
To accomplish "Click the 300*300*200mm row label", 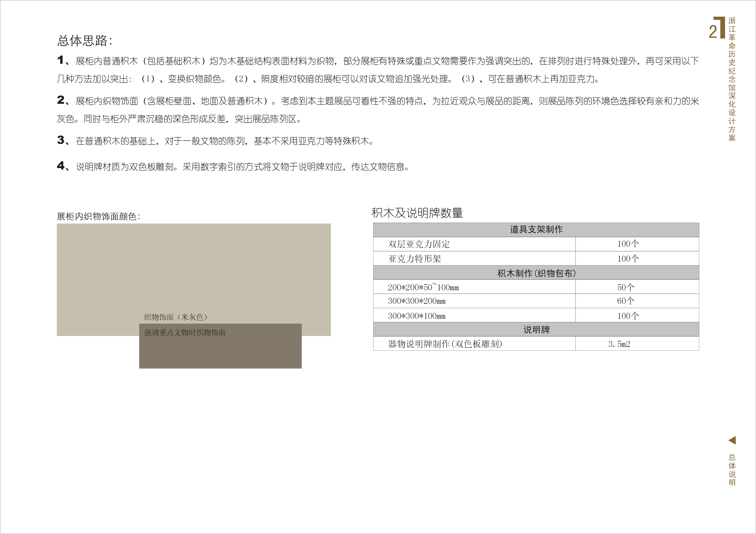I will pos(417,301).
